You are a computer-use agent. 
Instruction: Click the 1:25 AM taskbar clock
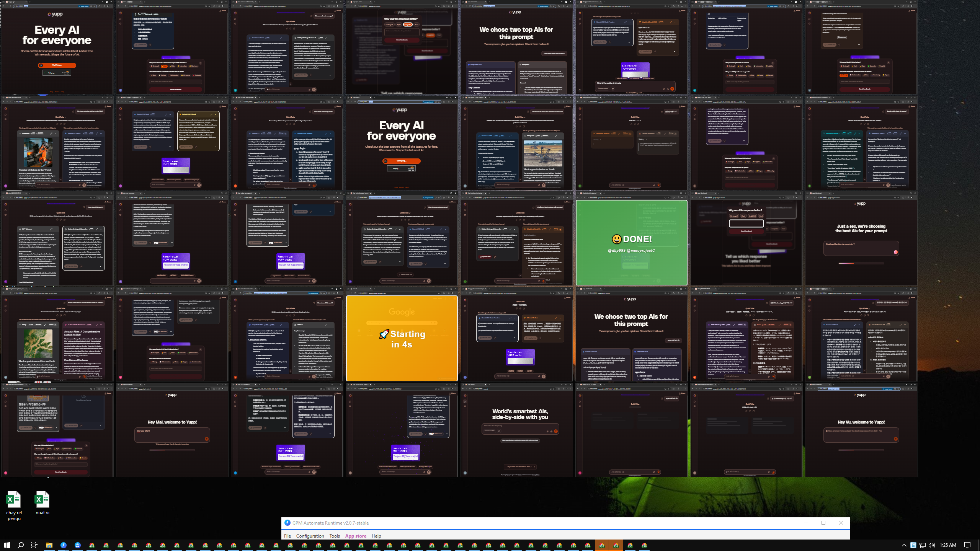click(x=948, y=545)
